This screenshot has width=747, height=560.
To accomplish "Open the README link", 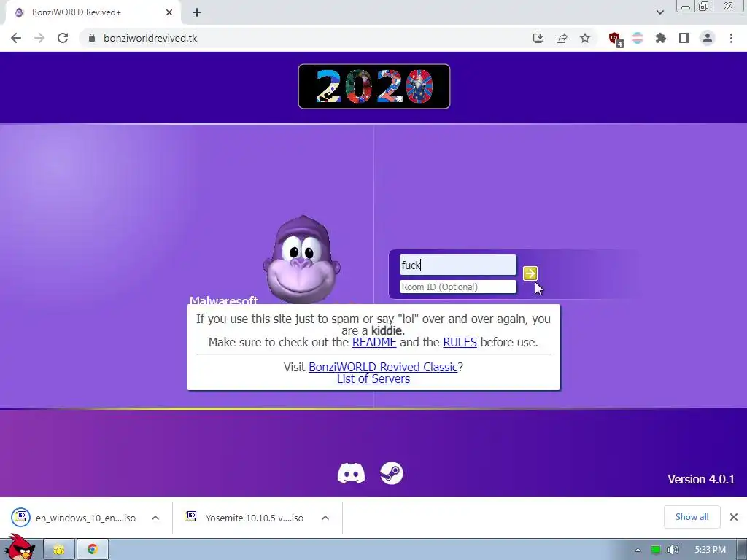I will coord(374,343).
